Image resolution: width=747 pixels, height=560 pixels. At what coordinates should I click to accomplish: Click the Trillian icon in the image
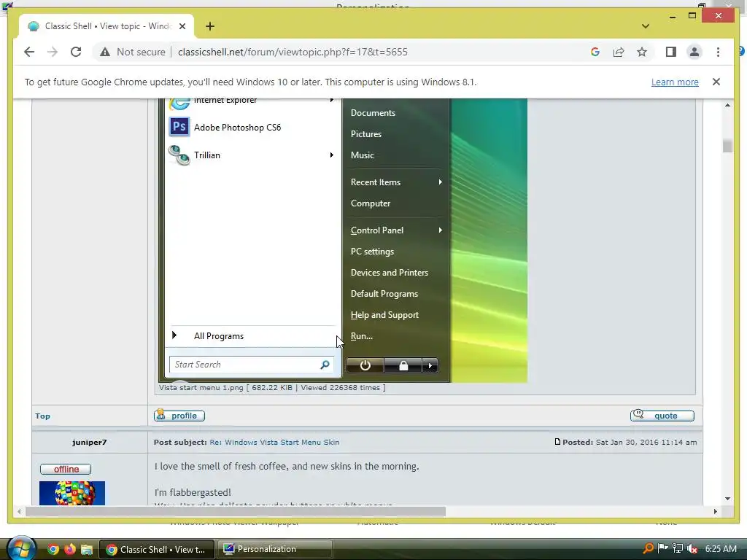[179, 155]
